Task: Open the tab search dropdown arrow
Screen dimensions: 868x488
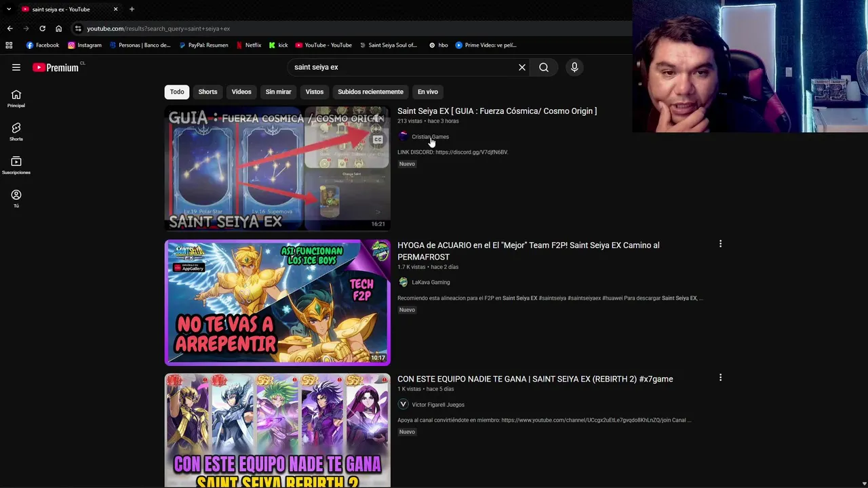Action: point(9,9)
